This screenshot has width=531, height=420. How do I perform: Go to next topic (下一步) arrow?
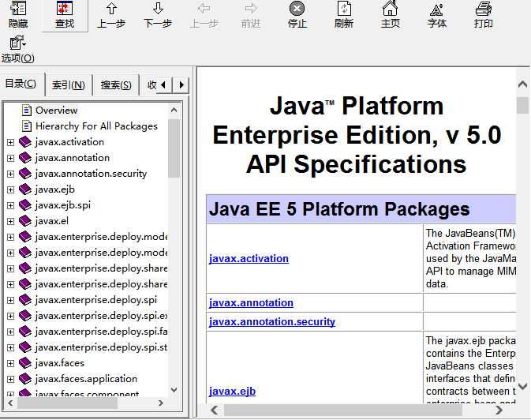[x=158, y=15]
